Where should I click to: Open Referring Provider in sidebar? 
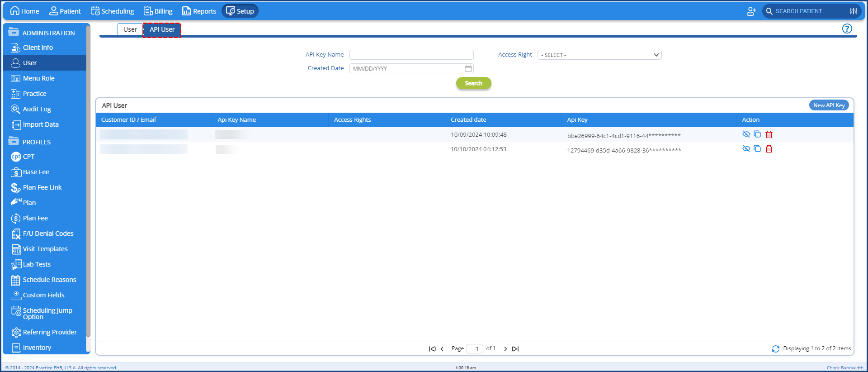tap(44, 332)
